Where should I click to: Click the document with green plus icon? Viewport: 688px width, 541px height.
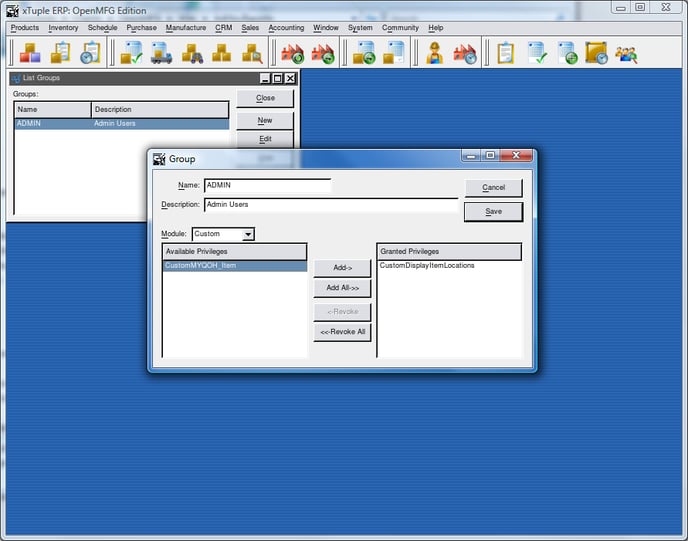click(567, 53)
